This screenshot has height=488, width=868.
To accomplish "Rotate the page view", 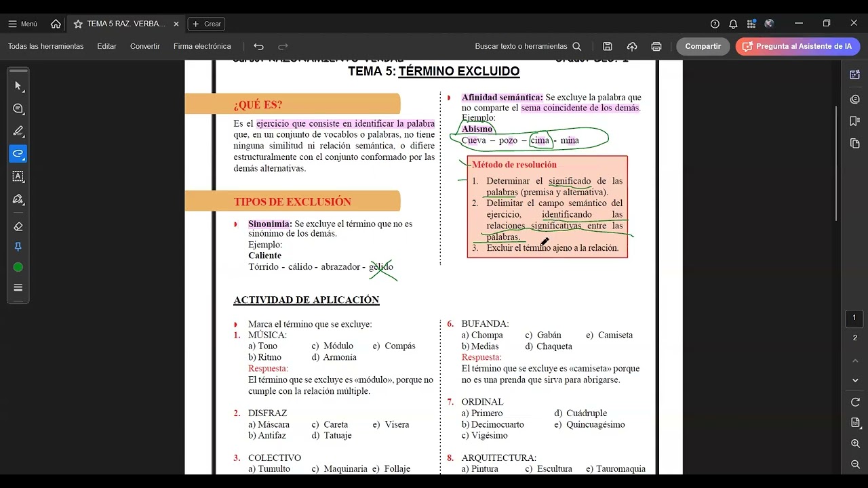I will click(855, 403).
